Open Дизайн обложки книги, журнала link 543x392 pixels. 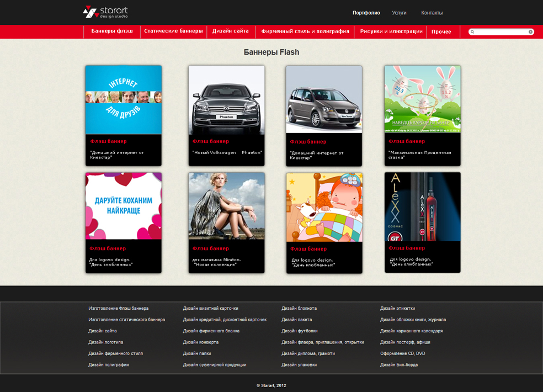point(413,320)
